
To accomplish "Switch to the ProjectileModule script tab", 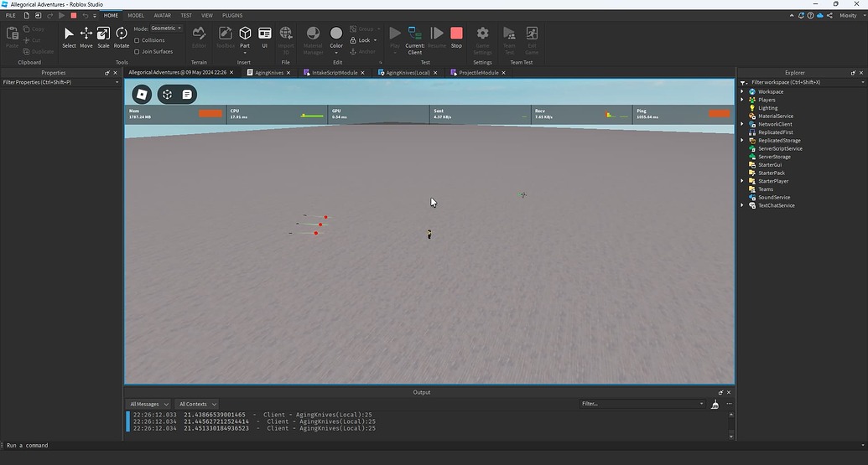I will tap(478, 73).
